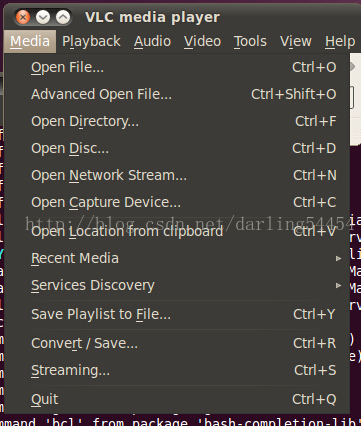The width and height of the screenshot is (361, 426).
Task: Select Quit from Media menu
Action: tap(177, 399)
